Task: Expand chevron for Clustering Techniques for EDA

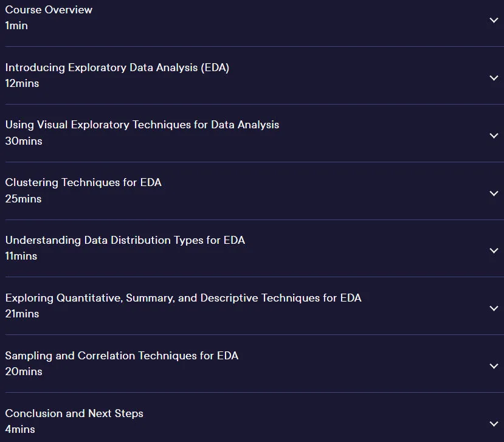Action: [x=494, y=193]
